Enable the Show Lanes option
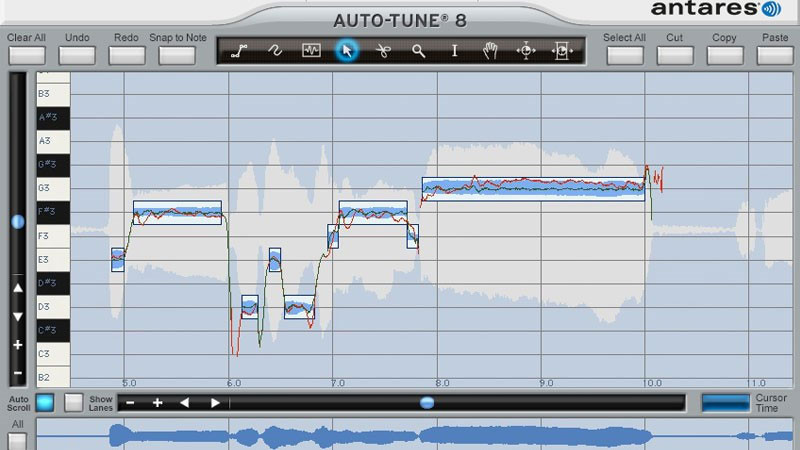Viewport: 800px width, 450px height. (74, 403)
